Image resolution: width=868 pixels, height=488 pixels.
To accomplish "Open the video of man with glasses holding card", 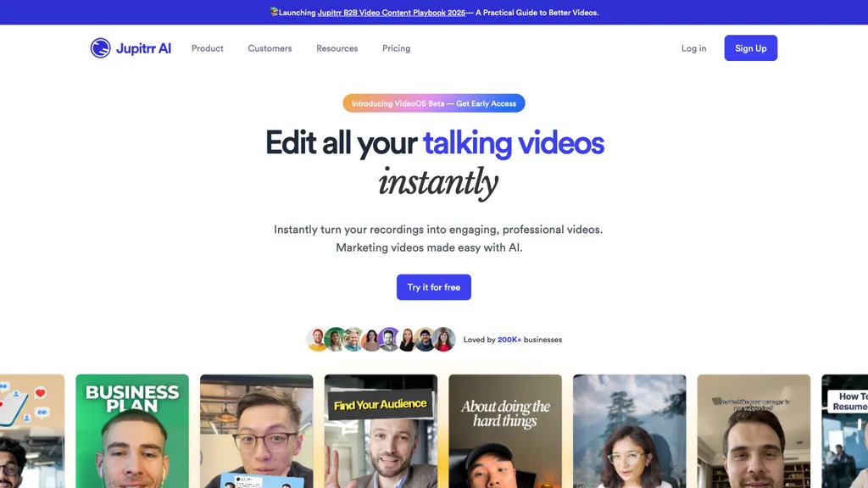I will (256, 431).
